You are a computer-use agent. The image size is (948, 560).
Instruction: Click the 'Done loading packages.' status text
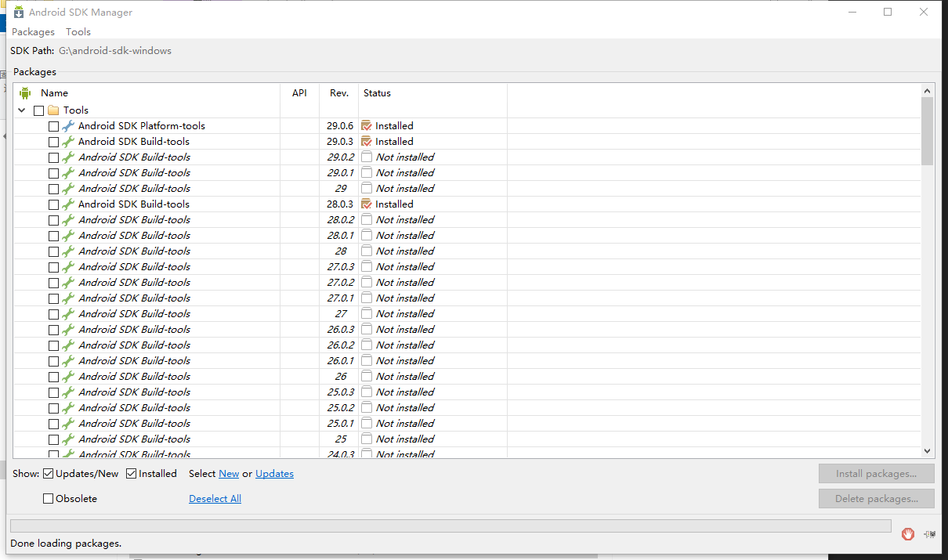(66, 543)
